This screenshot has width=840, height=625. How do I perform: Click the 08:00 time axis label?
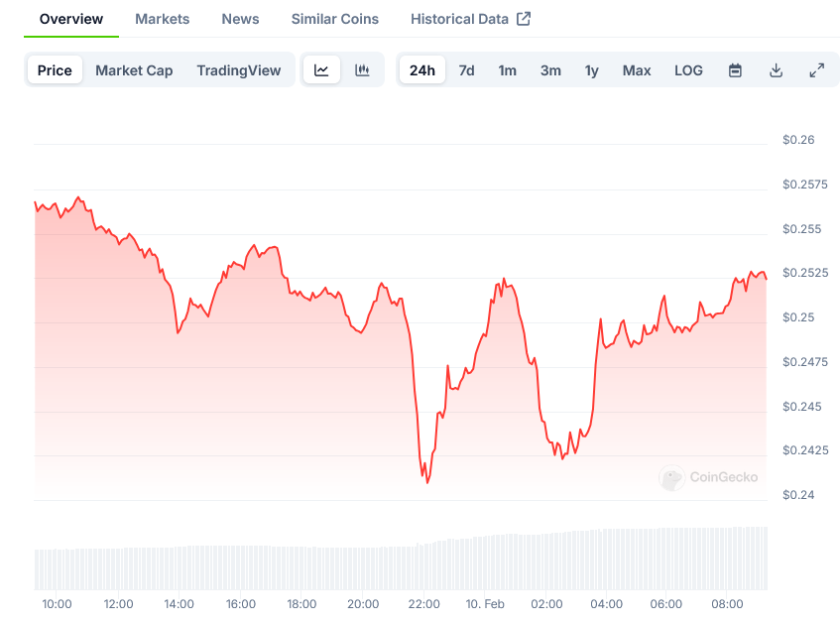click(x=727, y=604)
